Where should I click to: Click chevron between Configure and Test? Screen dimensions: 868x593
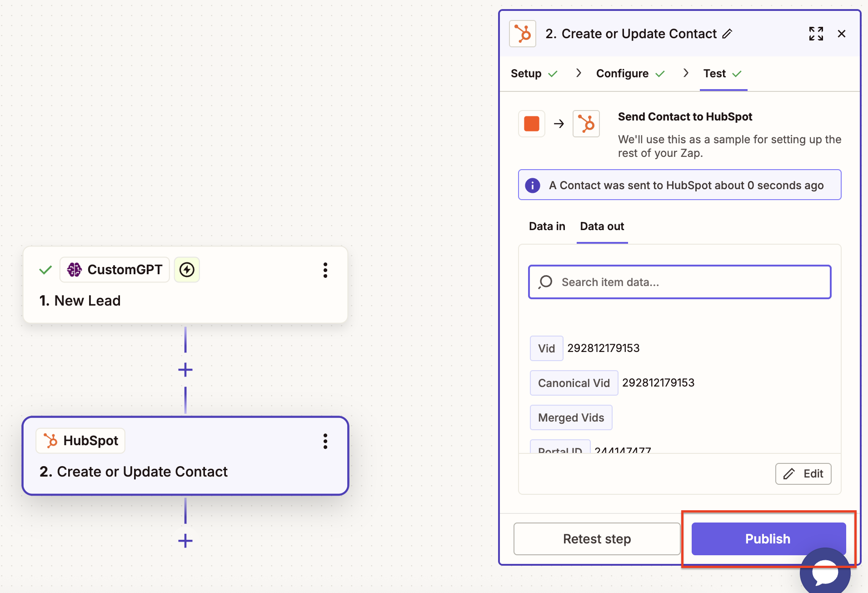[x=686, y=73]
